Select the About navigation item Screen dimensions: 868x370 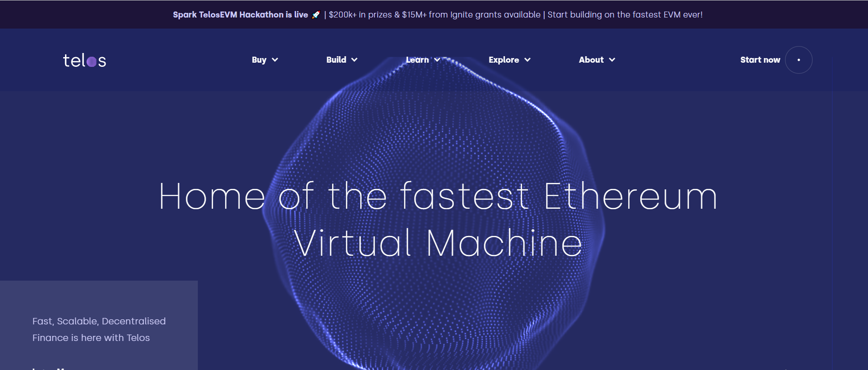coord(591,60)
